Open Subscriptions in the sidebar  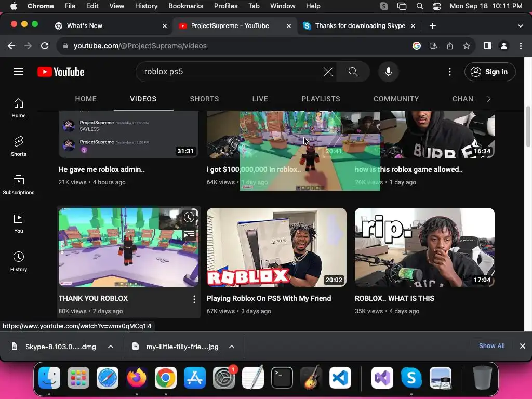(x=19, y=184)
